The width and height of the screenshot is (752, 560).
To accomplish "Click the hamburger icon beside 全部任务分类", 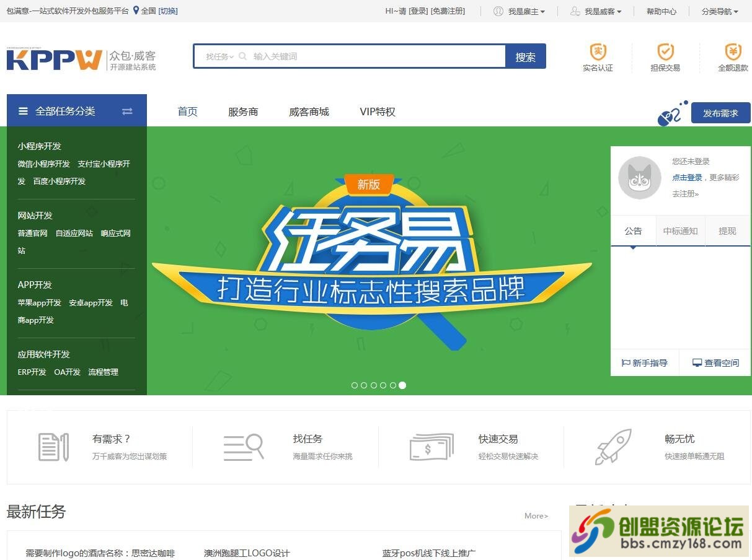I will tap(24, 111).
